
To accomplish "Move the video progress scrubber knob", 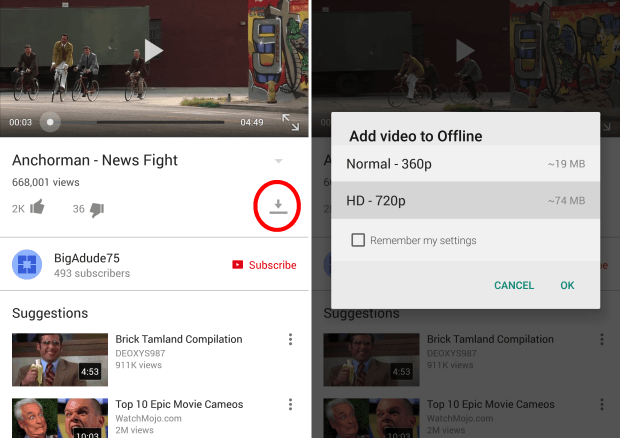I will (50, 122).
